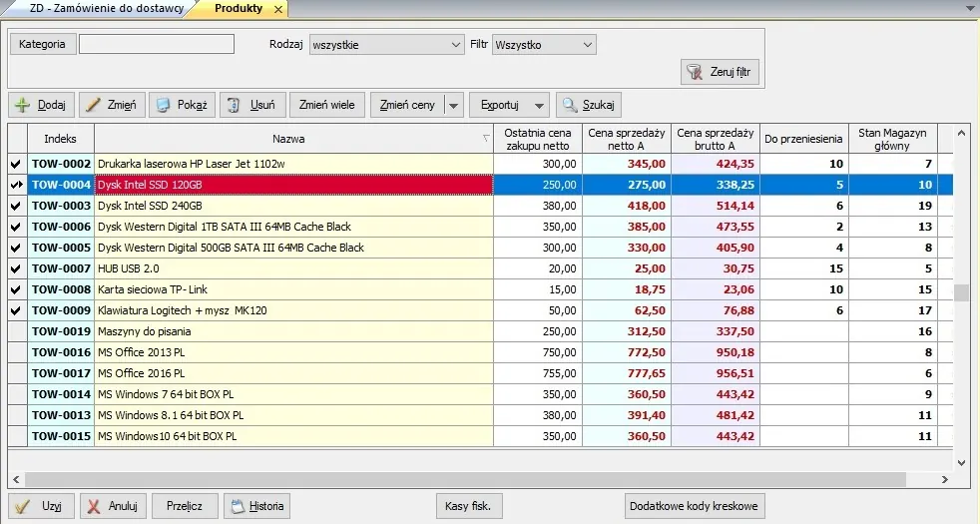
Task: Sort by the Indeks column header
Action: pyautogui.click(x=61, y=138)
